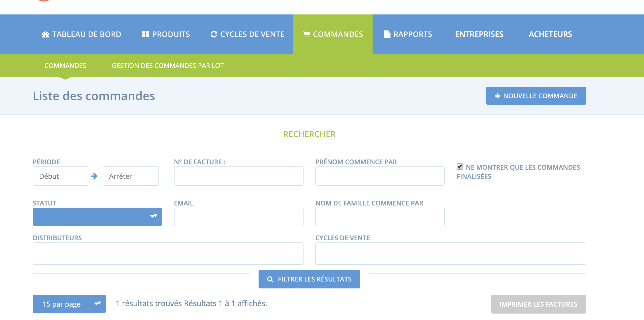Click the plus icon on Nouvelle Commande
The height and width of the screenshot is (320, 644).
(498, 96)
